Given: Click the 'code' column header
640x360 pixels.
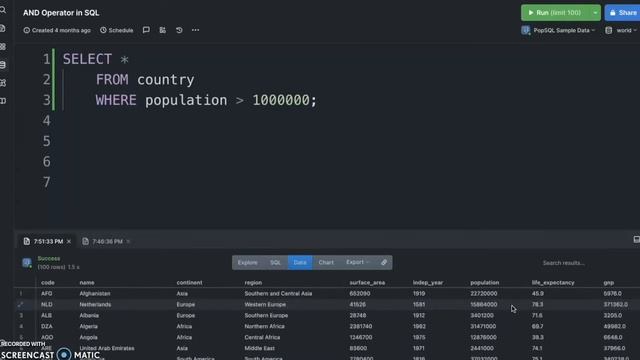Looking at the screenshot, I should coord(48,282).
